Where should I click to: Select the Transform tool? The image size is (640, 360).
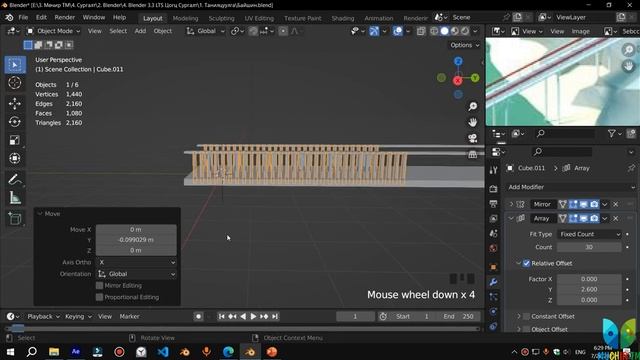[15, 158]
